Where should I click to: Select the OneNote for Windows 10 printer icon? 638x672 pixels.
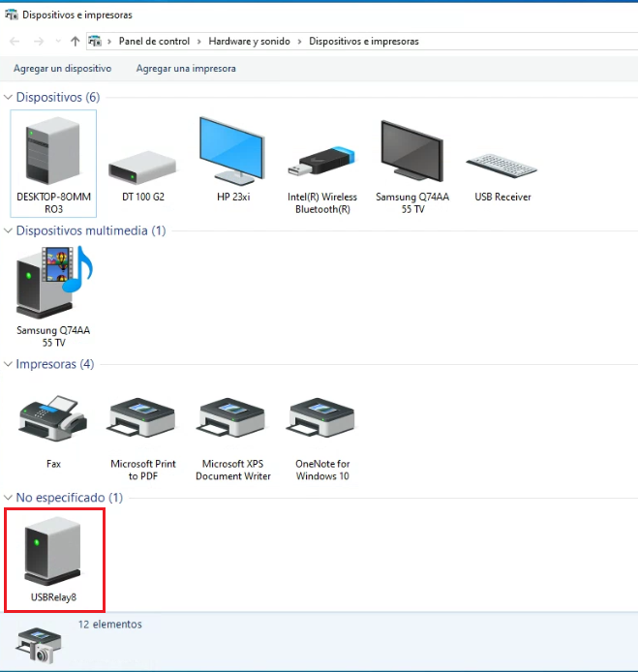click(321, 417)
